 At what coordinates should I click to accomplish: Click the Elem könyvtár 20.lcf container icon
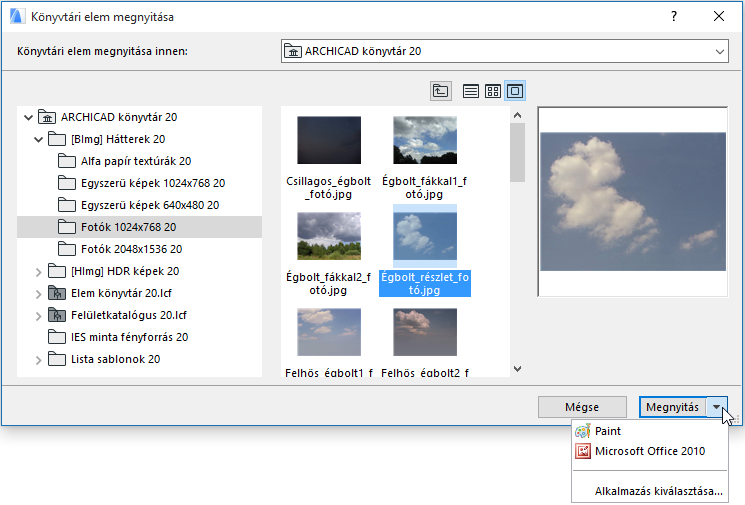tap(57, 293)
